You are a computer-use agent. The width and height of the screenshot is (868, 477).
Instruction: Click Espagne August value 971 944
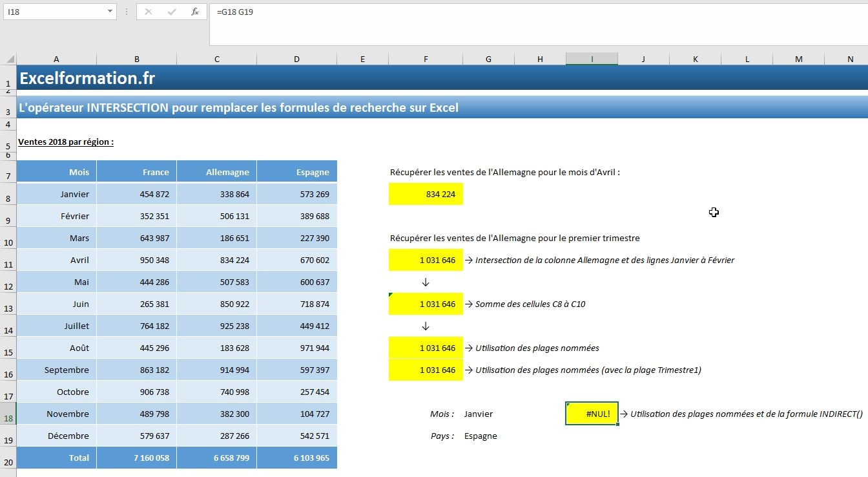click(x=296, y=348)
